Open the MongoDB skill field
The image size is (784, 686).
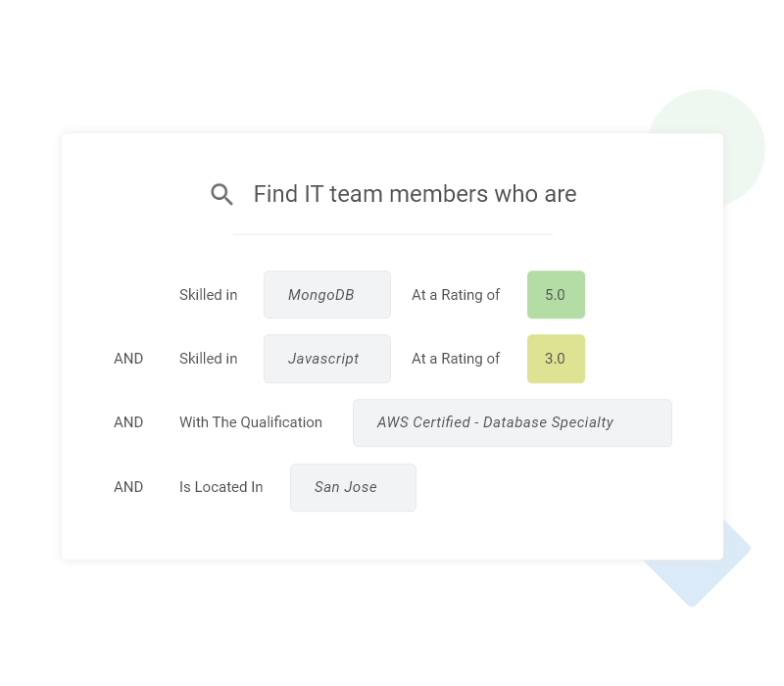pos(327,295)
